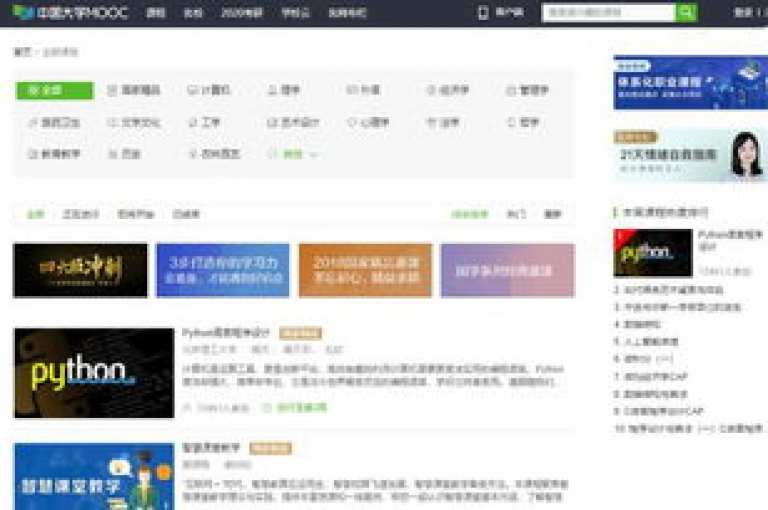Open the 2020考研 navigation item
This screenshot has width=768, height=510.
241,13
